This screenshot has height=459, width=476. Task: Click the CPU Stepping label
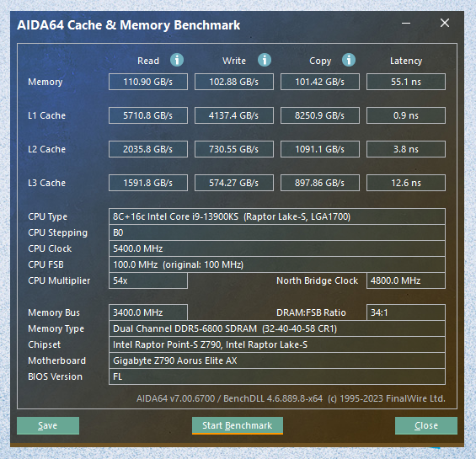point(57,232)
